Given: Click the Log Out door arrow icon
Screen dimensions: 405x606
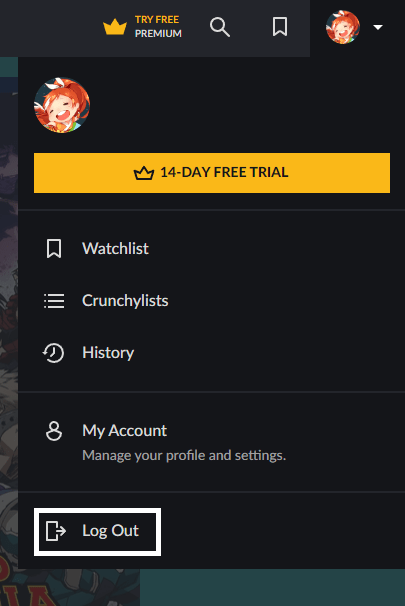Looking at the screenshot, I should [56, 531].
